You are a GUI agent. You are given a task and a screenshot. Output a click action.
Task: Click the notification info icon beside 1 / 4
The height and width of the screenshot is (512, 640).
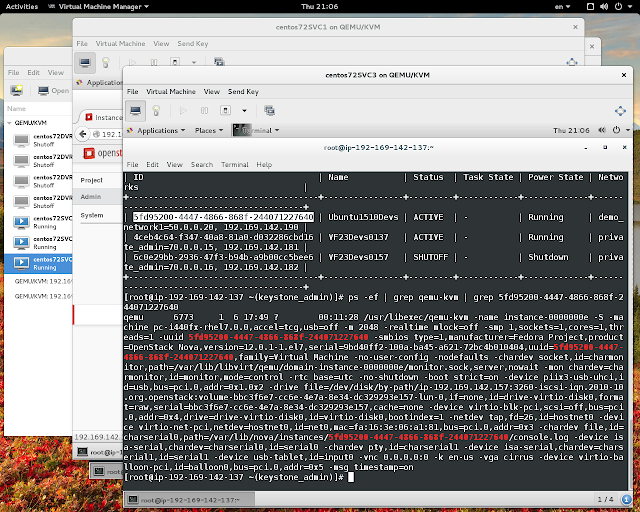tap(627, 499)
